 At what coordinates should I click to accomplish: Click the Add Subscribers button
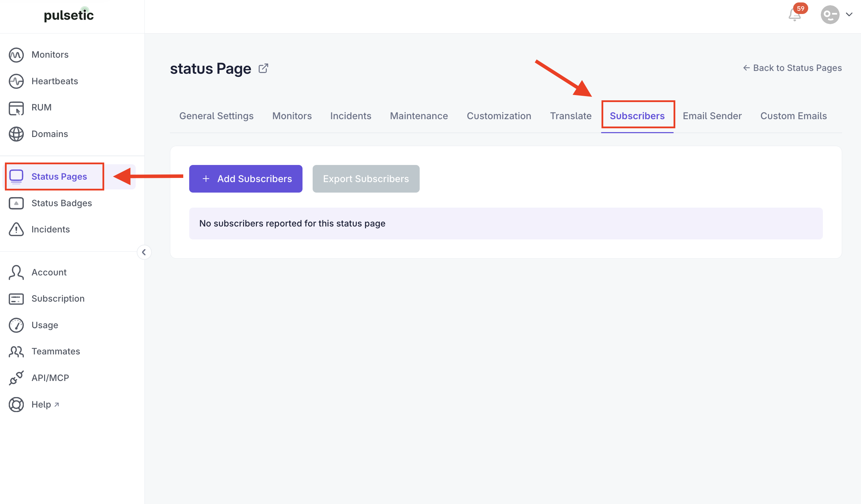(246, 179)
